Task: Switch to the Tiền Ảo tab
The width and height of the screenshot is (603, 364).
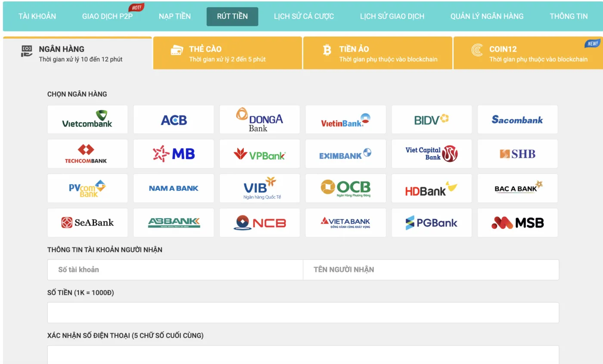Action: tap(378, 53)
